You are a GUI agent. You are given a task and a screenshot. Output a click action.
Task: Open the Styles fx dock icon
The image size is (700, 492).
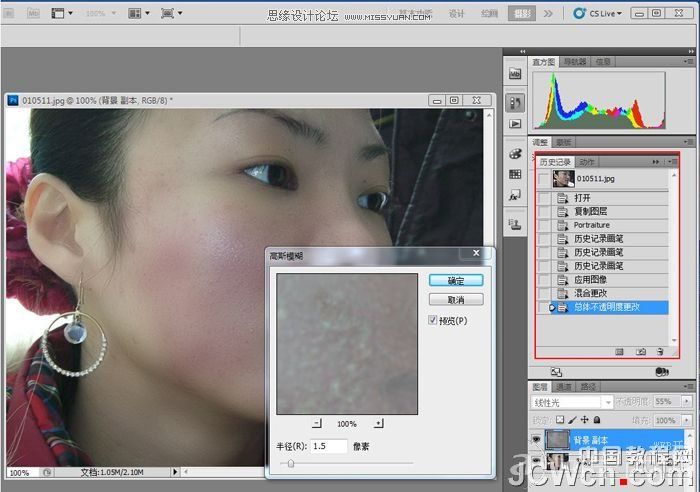click(515, 195)
